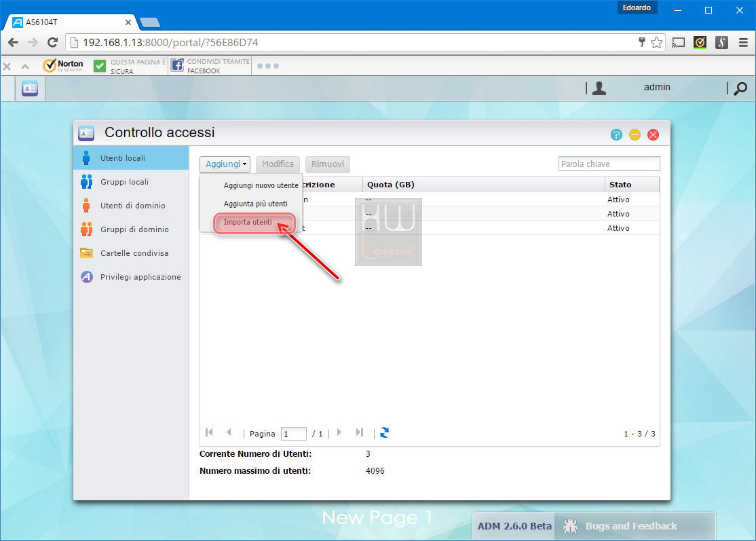Click Condividi tramite Facebook icon
Image resolution: width=756 pixels, height=541 pixels.
click(177, 65)
